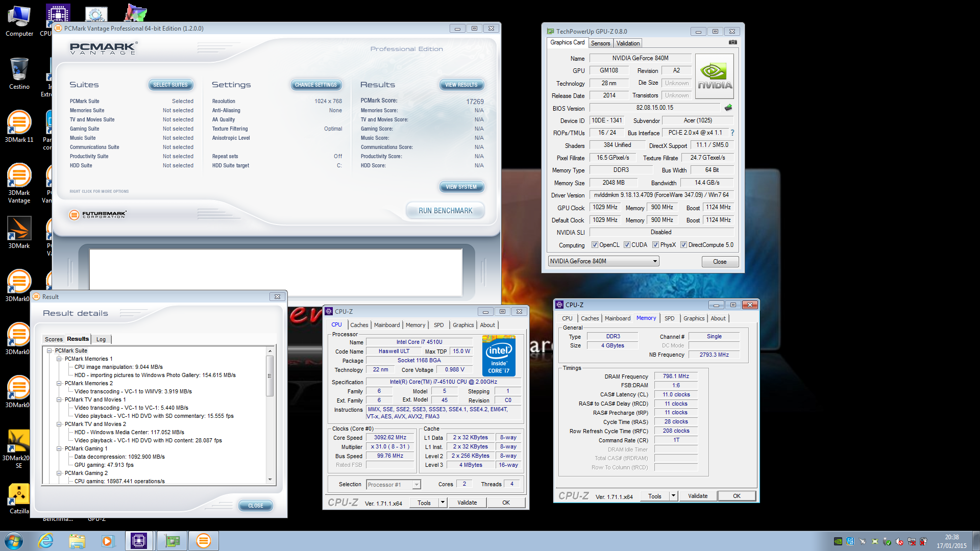
Task: Open the Computer desktop icon
Action: [19, 21]
